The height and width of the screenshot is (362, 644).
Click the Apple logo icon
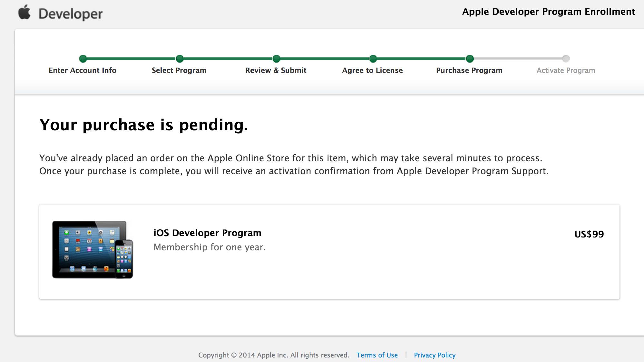click(x=24, y=12)
